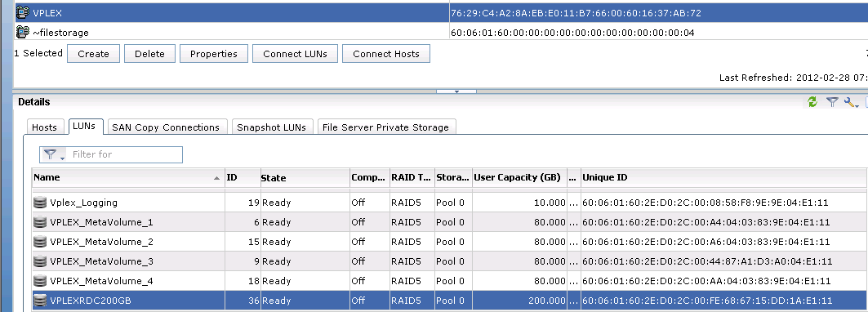Select VPLEX_MetaVolume_2 row name
This screenshot has width=868, height=312.
pos(101,242)
